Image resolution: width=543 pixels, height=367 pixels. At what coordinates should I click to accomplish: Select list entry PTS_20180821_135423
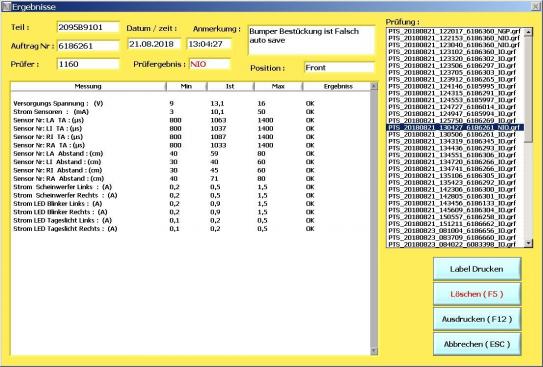pos(454,182)
